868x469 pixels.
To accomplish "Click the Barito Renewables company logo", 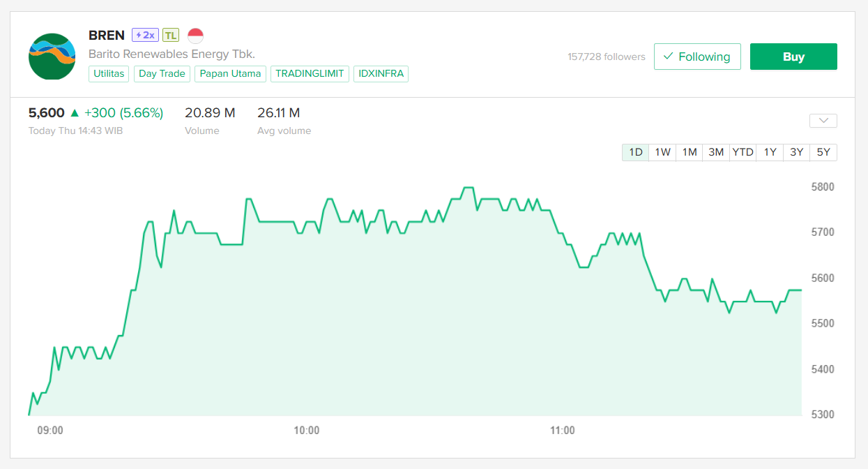I will click(52, 57).
